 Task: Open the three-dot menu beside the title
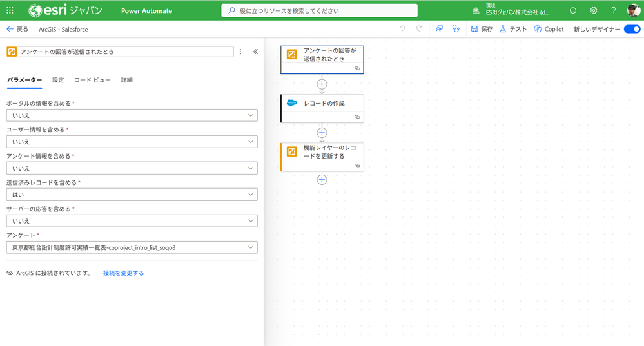240,52
